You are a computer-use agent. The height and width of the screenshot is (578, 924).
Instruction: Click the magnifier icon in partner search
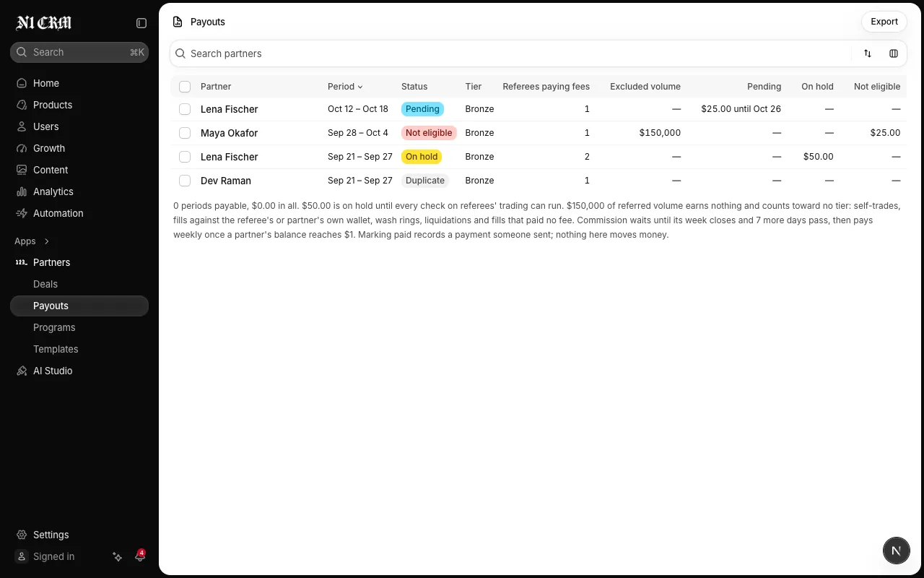coord(180,53)
